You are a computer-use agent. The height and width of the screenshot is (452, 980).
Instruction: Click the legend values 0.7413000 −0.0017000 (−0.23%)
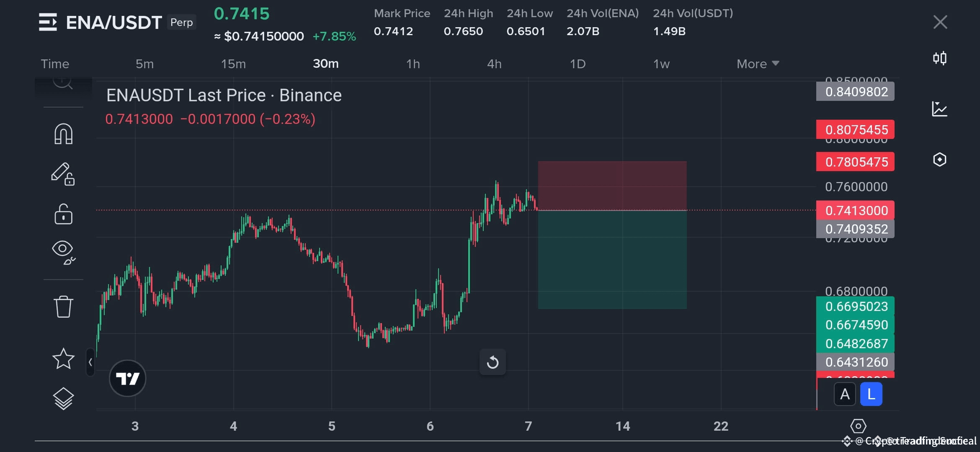[210, 119]
